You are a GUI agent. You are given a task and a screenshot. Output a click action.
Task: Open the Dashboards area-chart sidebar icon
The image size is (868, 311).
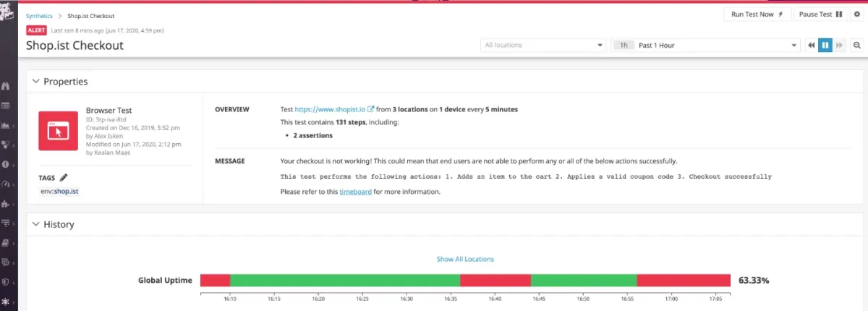tap(6, 125)
